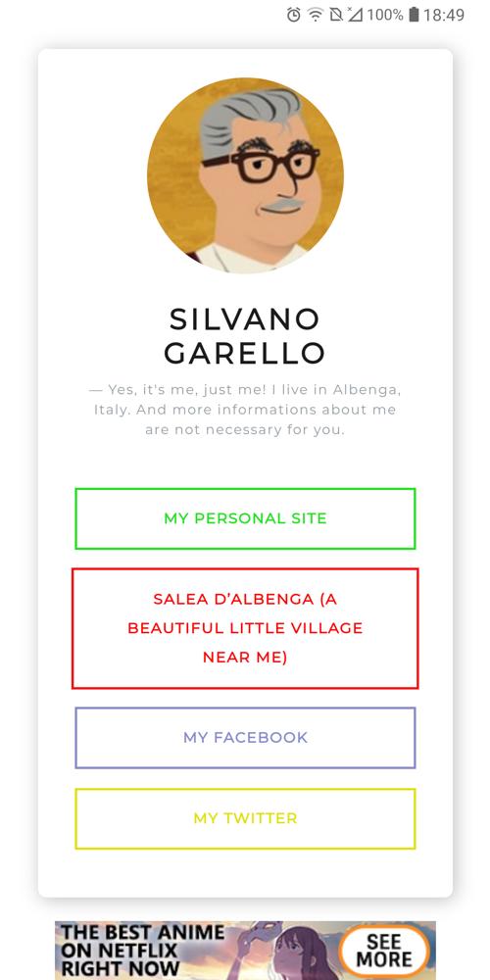Tap the alarm clock status icon
Viewport: 490px width, 980px height.
pyautogui.click(x=294, y=15)
